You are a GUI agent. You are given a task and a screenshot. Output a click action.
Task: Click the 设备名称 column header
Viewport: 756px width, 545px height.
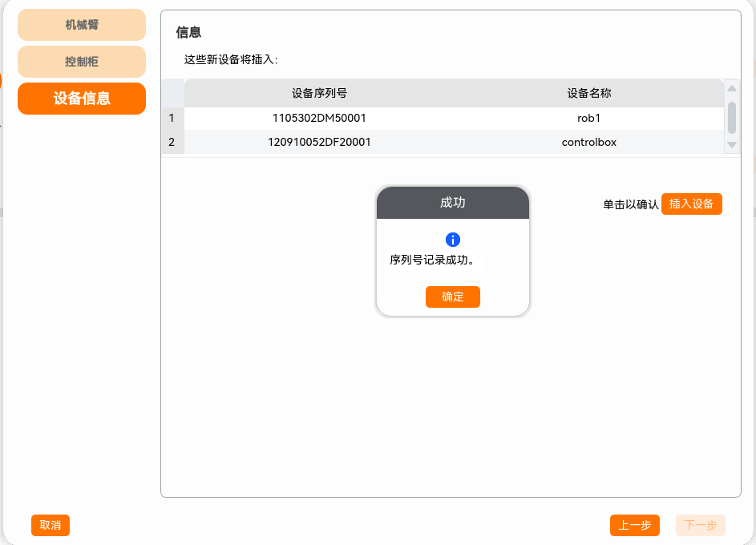click(x=589, y=93)
